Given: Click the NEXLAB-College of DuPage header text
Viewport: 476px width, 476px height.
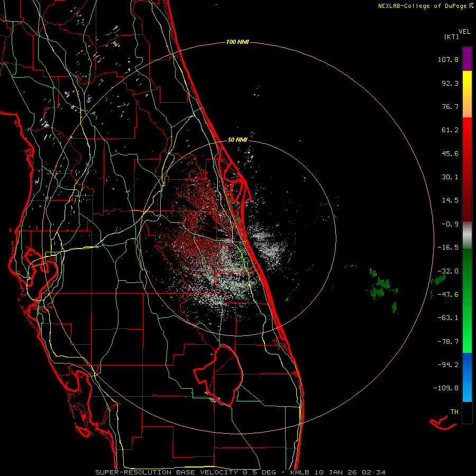Looking at the screenshot, I should click(426, 6).
